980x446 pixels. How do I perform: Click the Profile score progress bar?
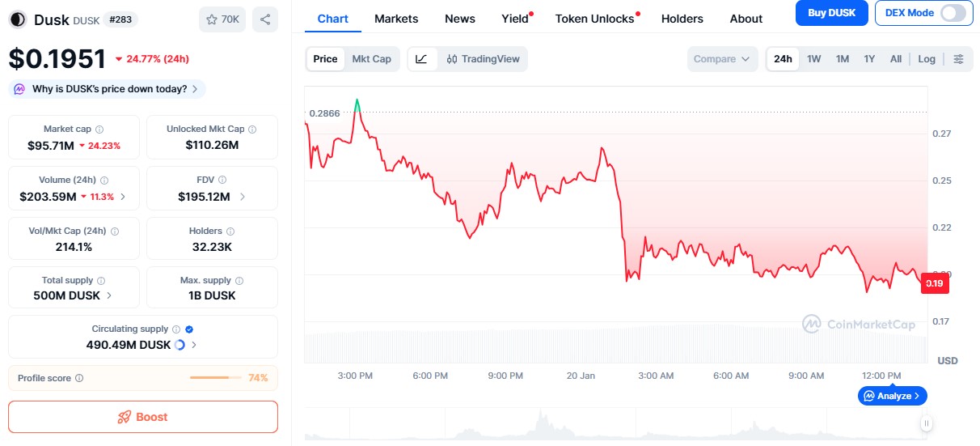[x=215, y=378]
